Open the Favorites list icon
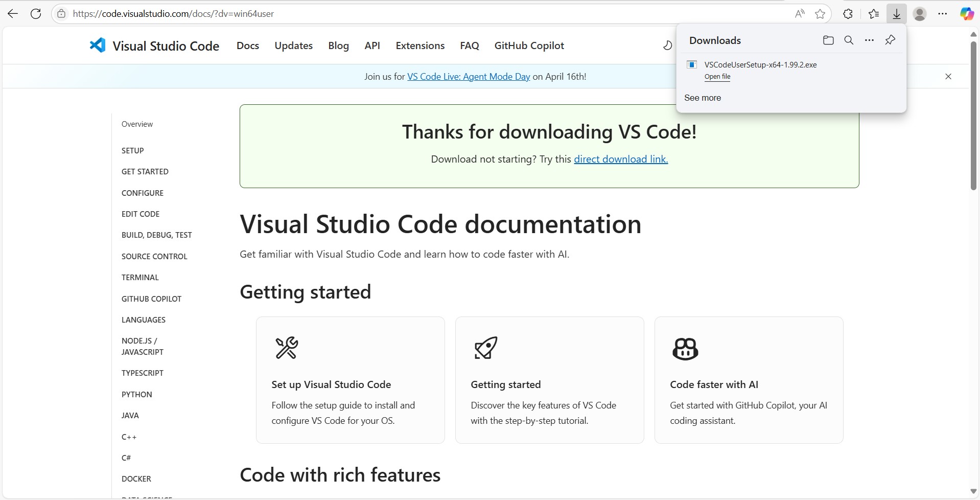Viewport: 980px width, 500px height. point(874,14)
